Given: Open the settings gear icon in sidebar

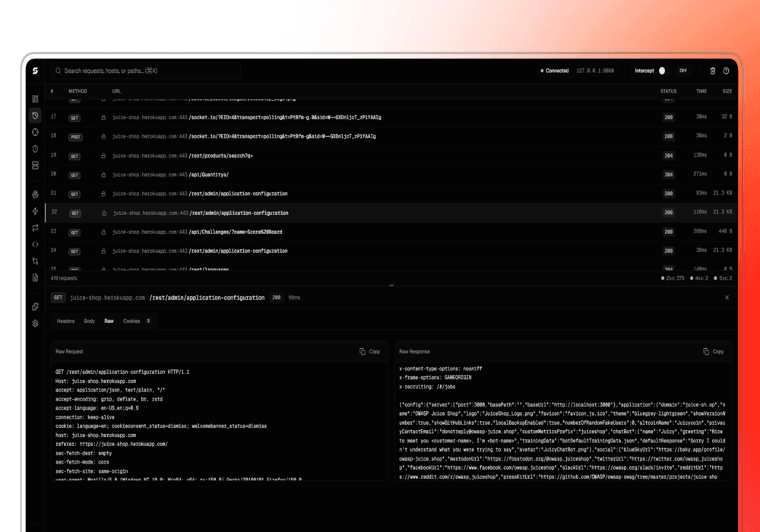Looking at the screenshot, I should [36, 323].
